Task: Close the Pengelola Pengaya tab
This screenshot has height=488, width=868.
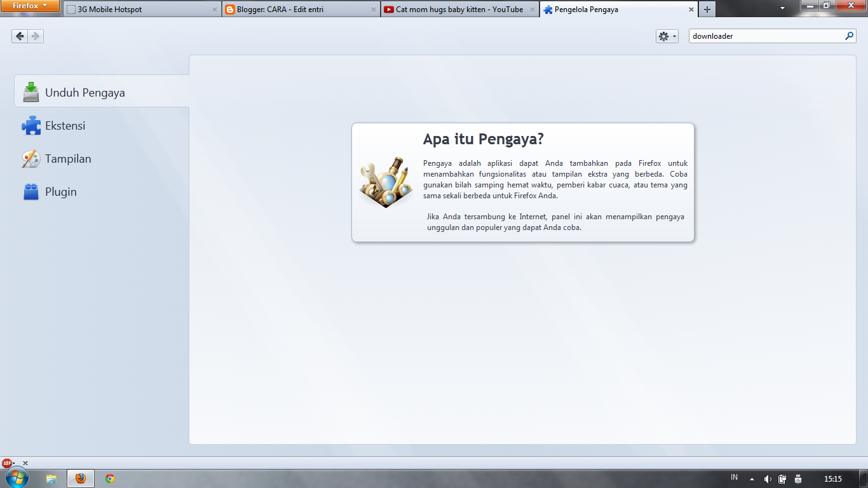Action: 691,10
